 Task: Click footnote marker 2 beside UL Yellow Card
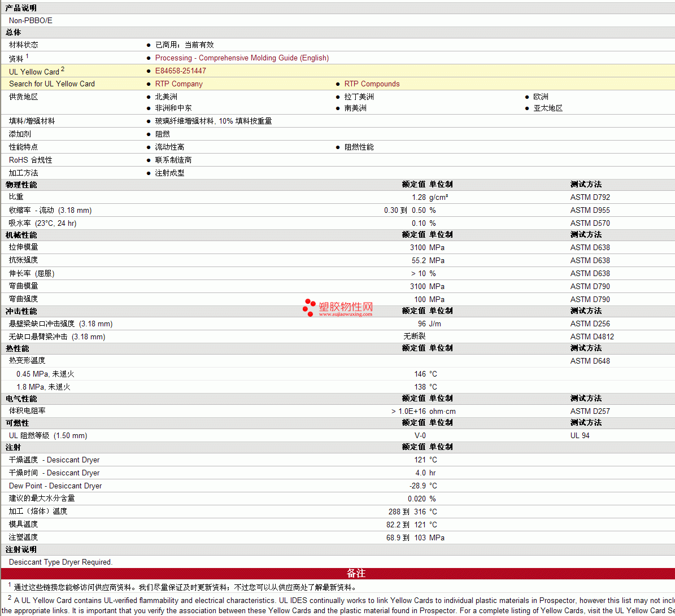pyautogui.click(x=63, y=69)
